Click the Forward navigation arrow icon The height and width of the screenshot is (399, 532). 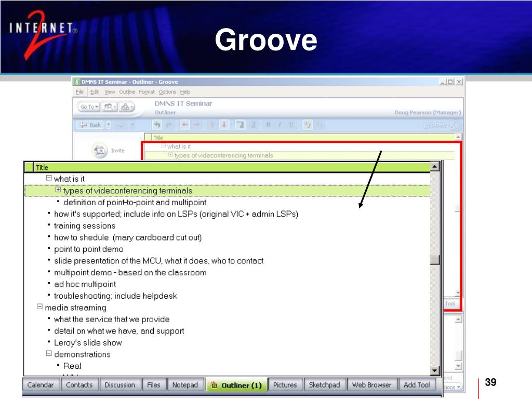pos(121,125)
